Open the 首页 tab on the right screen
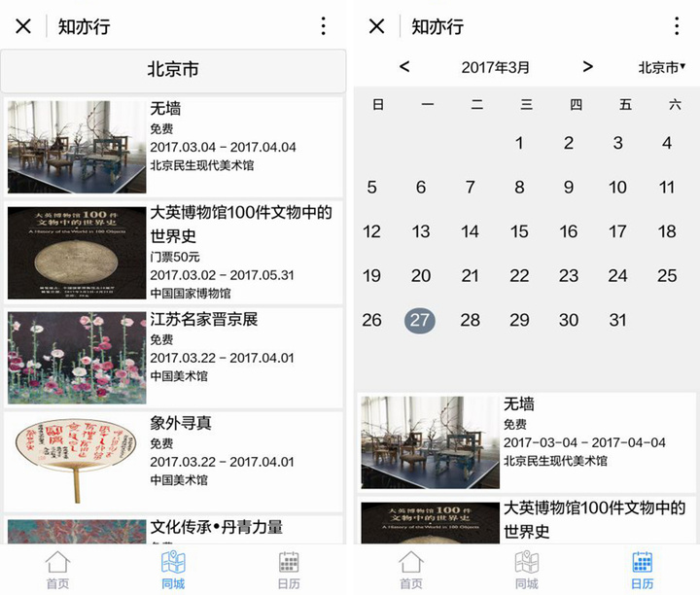Viewport: 700px width, 595px height. 411,570
